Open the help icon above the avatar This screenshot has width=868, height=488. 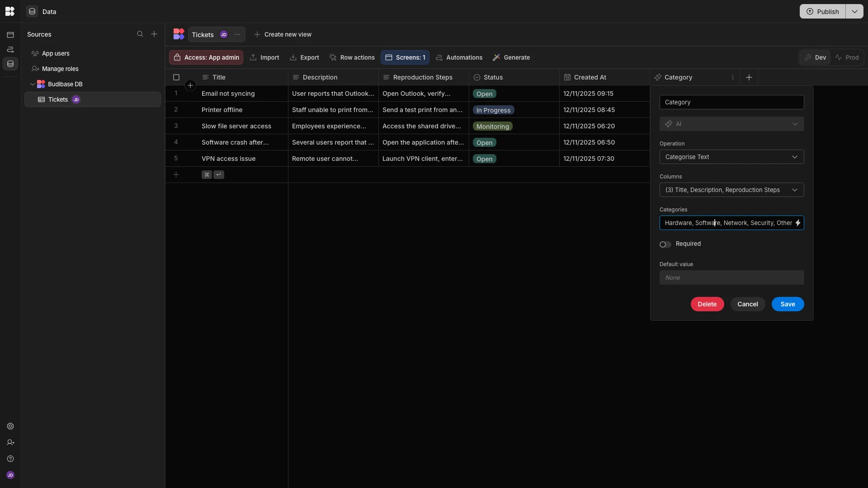point(10,459)
